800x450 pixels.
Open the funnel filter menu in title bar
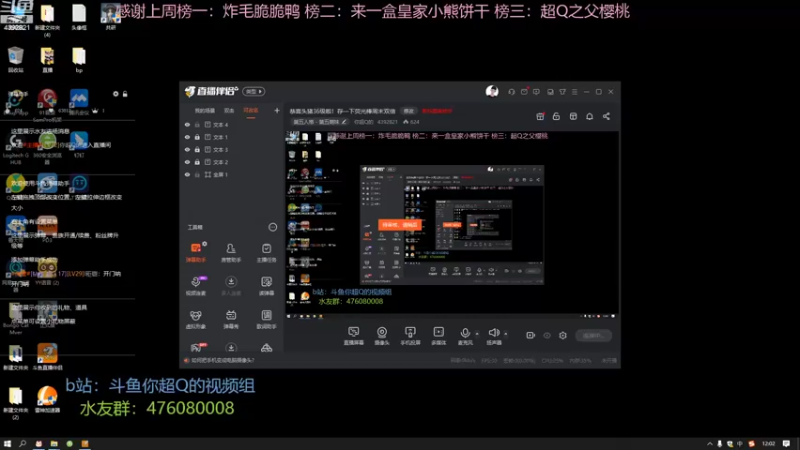click(x=562, y=92)
